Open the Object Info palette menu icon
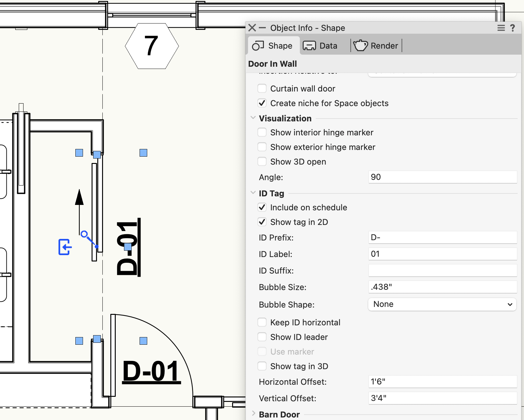524x420 pixels. pyautogui.click(x=501, y=28)
